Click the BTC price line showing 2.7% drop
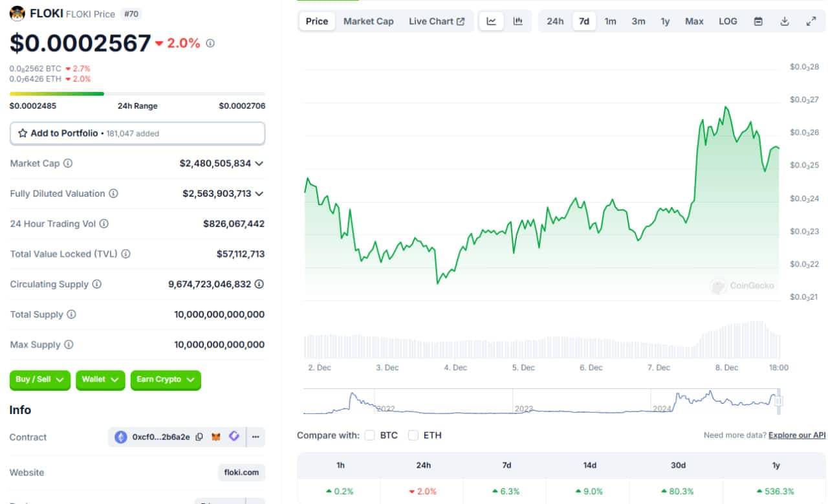This screenshot has height=504, width=828. (x=50, y=69)
